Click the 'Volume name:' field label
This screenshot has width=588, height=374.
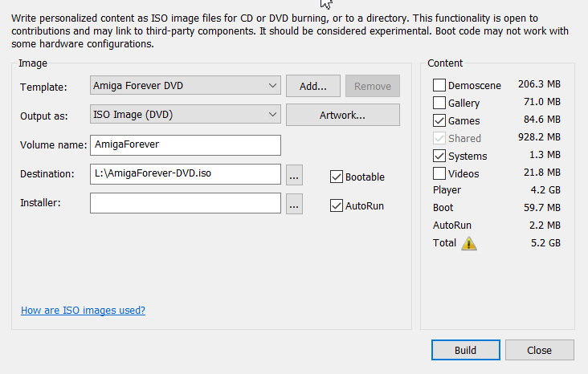(x=53, y=144)
